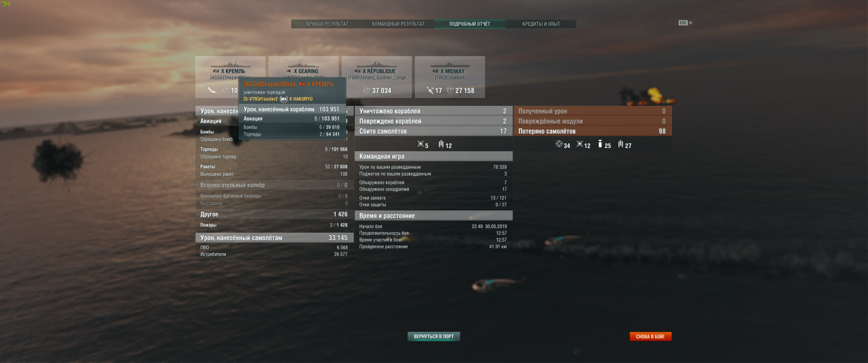
Task: Click the aircraft carrier class icon near Hakuryu
Action: coord(283,99)
